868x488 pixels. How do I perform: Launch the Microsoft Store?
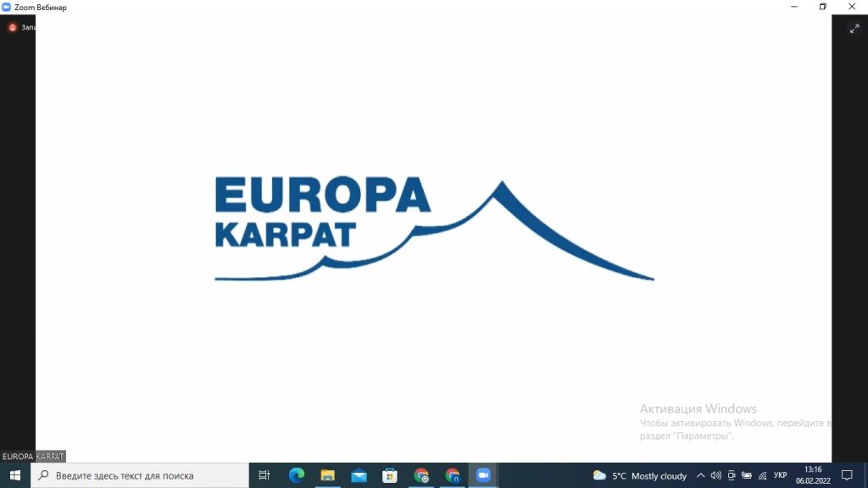coord(389,475)
